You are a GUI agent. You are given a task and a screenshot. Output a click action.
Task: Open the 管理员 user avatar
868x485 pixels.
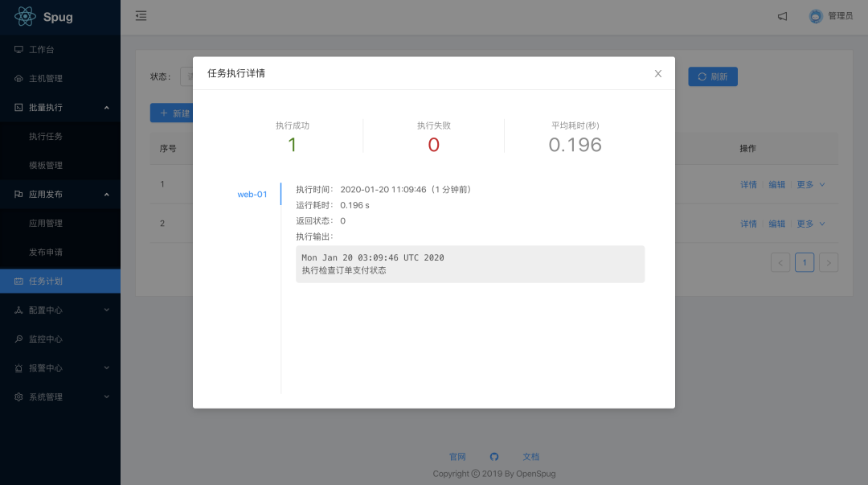tap(815, 15)
